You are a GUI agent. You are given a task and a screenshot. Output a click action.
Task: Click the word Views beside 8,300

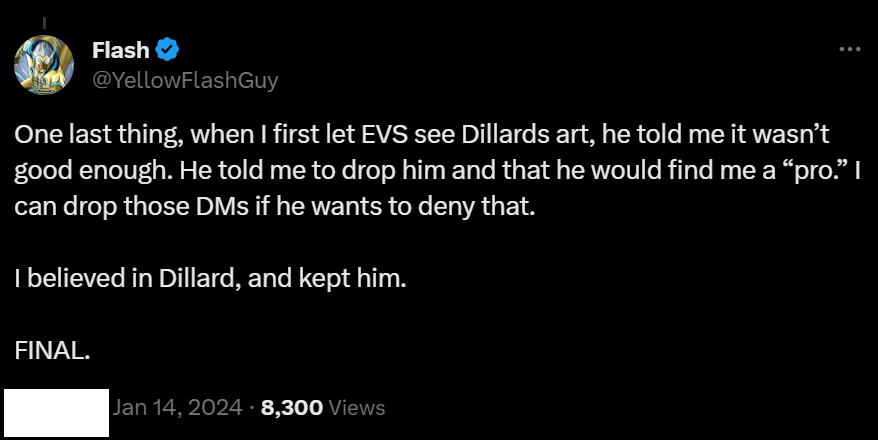click(357, 408)
